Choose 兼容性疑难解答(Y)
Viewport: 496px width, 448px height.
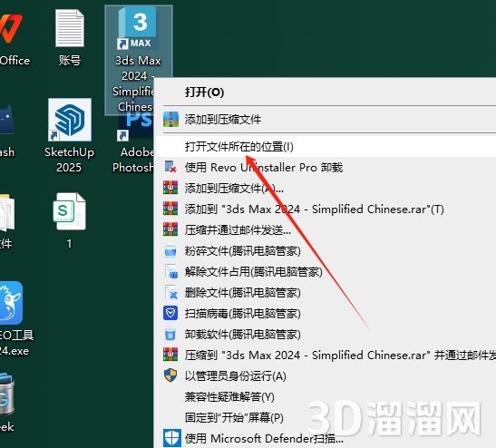click(x=326, y=396)
